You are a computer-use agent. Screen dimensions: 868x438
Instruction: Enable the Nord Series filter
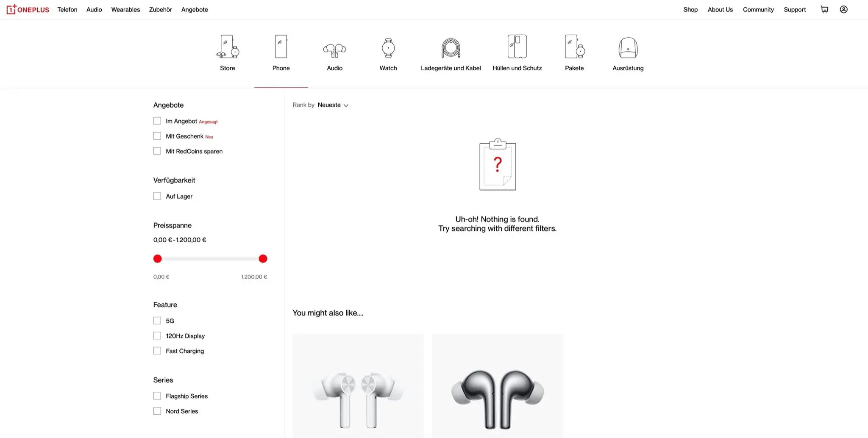tap(157, 411)
